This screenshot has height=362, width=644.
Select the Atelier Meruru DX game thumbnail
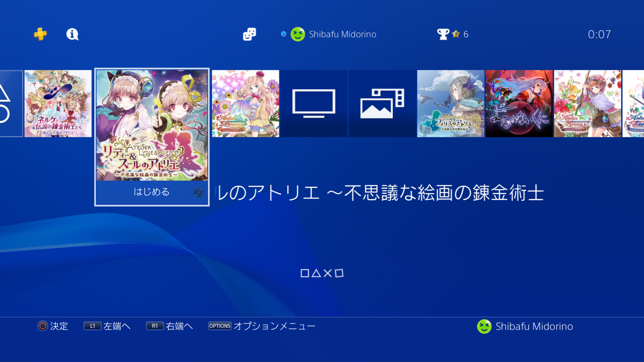click(246, 104)
